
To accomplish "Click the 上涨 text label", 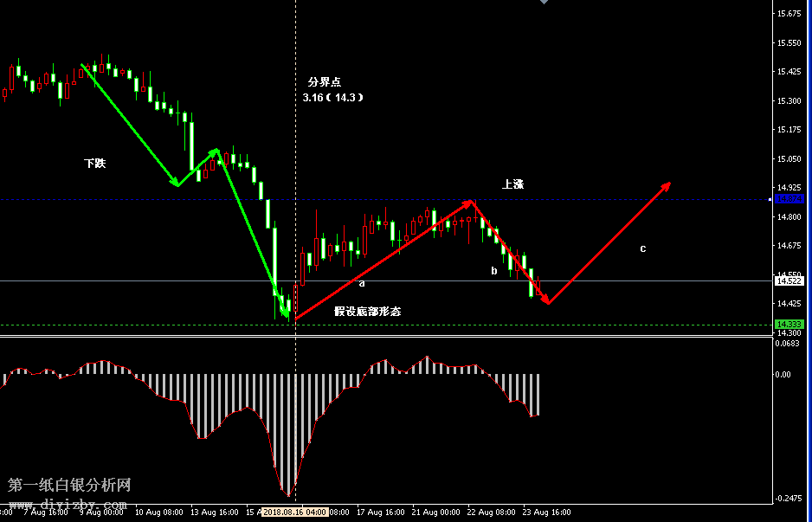I will tap(512, 184).
